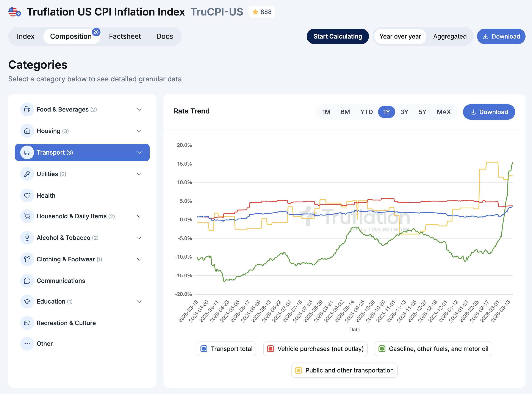Click the star rating icon showing 888
The image size is (532, 394).
[x=255, y=12]
